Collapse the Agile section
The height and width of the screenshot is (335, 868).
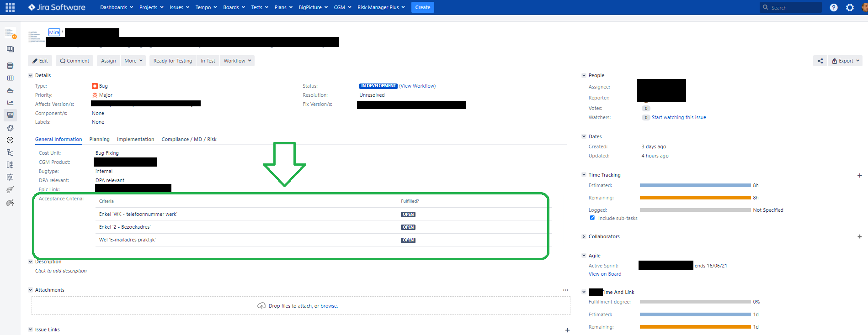(584, 256)
